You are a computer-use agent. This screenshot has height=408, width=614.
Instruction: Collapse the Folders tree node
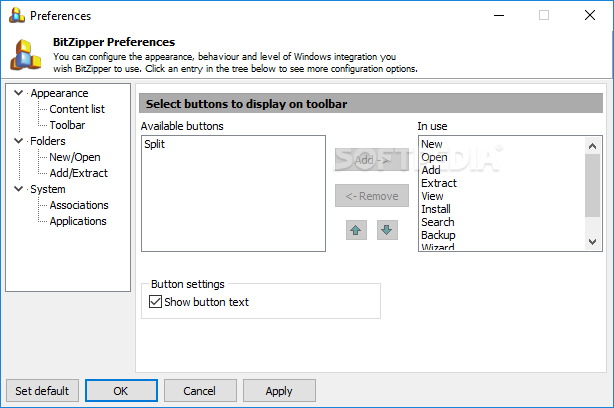point(18,141)
